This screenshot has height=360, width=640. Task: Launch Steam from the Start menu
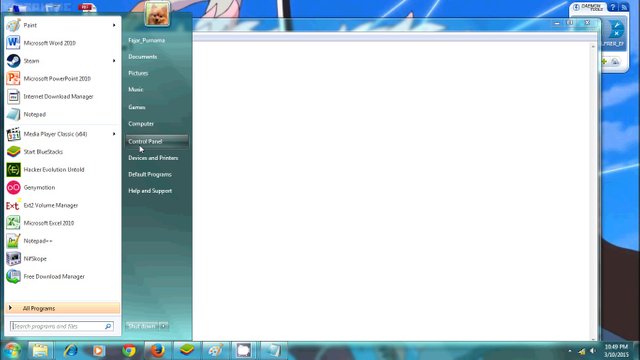tap(62, 61)
